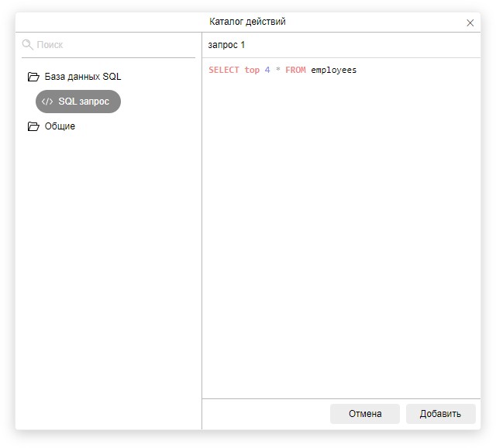Click the запрос 1 name field
Screen dimensions: 496x448
[341, 45]
